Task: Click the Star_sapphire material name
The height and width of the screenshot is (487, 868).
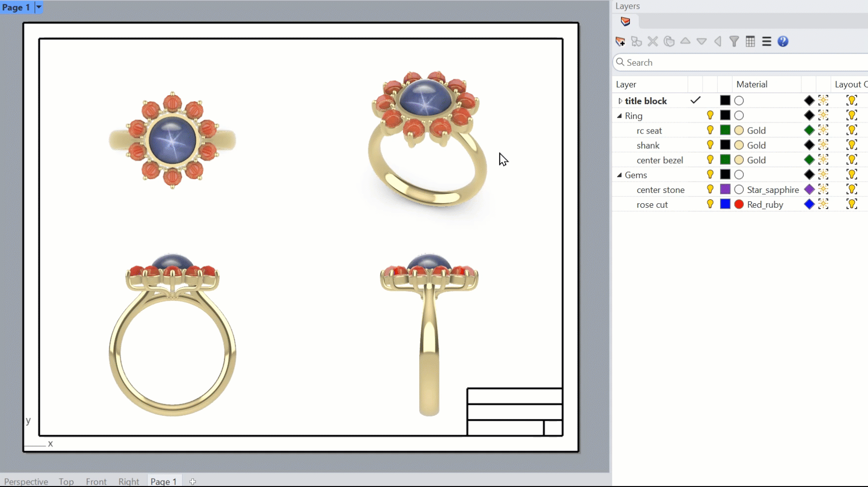Action: pos(773,190)
